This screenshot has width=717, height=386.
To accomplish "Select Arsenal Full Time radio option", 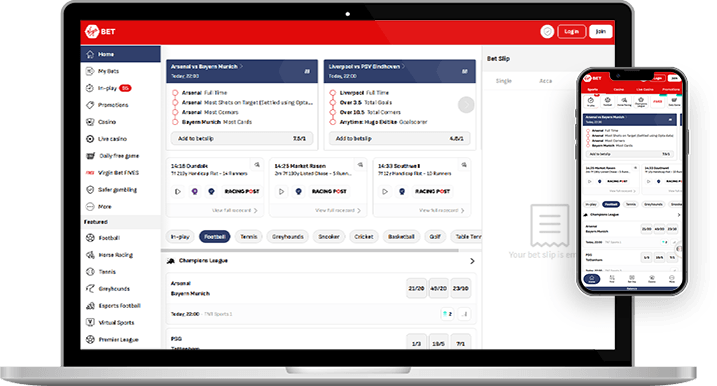I will [x=175, y=93].
